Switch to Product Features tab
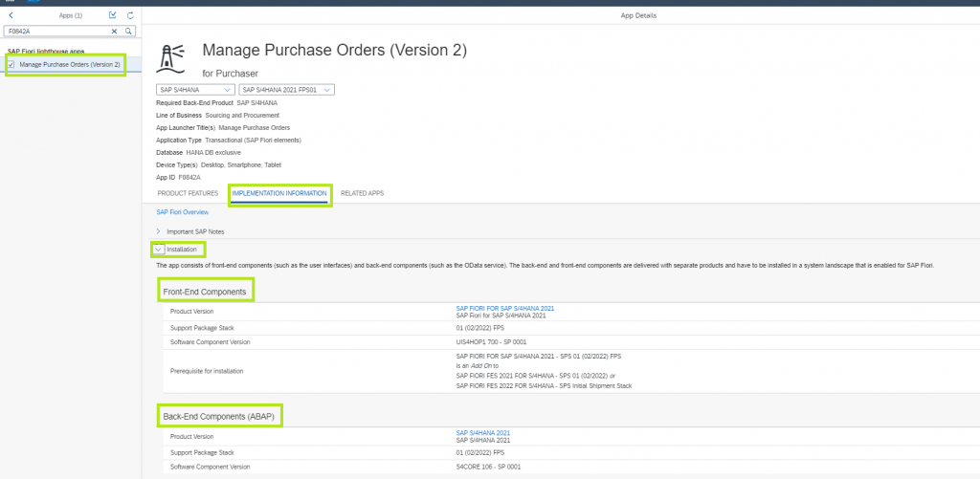This screenshot has width=980, height=479. [x=188, y=193]
